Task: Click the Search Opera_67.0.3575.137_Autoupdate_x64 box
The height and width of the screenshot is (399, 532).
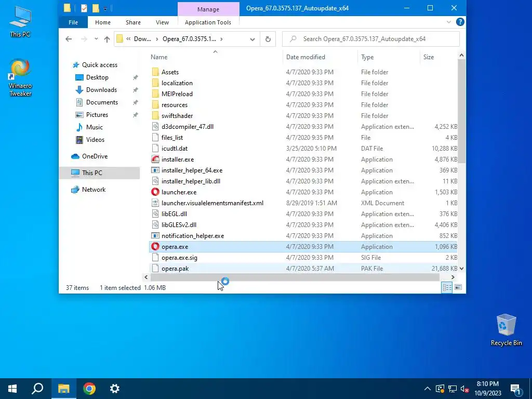Action: [x=371, y=39]
